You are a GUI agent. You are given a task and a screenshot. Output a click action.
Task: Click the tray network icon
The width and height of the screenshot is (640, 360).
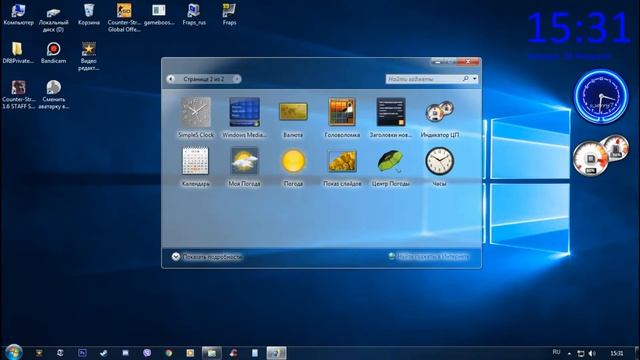pos(581,353)
